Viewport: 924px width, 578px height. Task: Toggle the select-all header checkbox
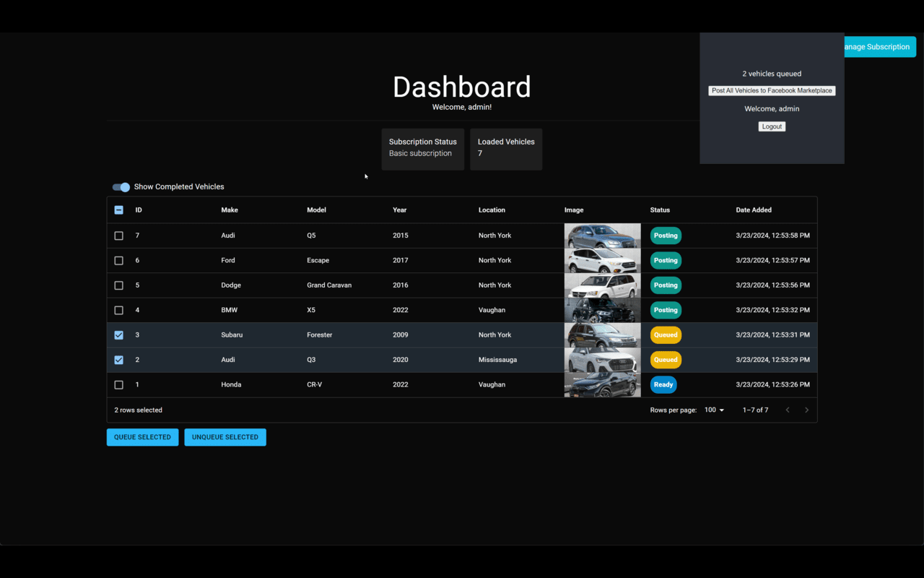(119, 210)
